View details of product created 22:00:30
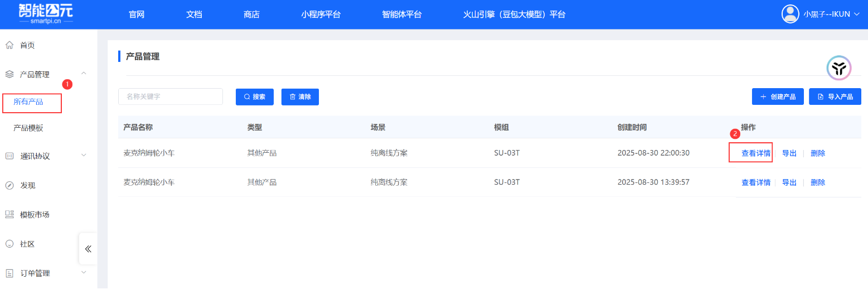Viewport: 868px width, 304px height. point(756,153)
